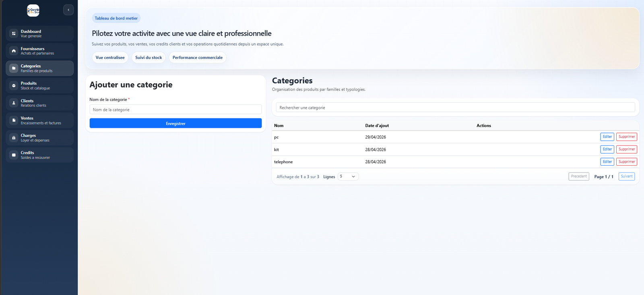Click the 29/04/2026 date cell
This screenshot has height=295, width=644.
pos(376,137)
